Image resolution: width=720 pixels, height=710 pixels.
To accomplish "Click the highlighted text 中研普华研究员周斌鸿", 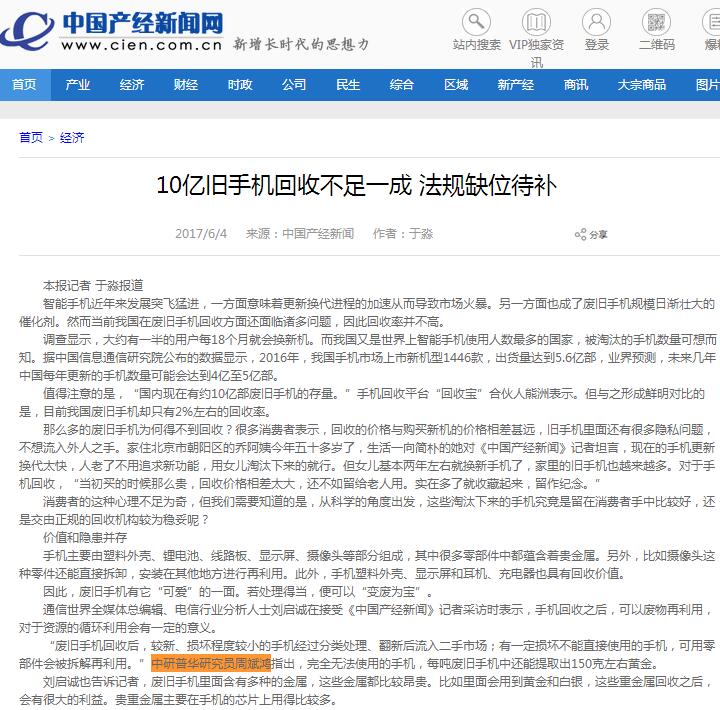I will [x=211, y=663].
